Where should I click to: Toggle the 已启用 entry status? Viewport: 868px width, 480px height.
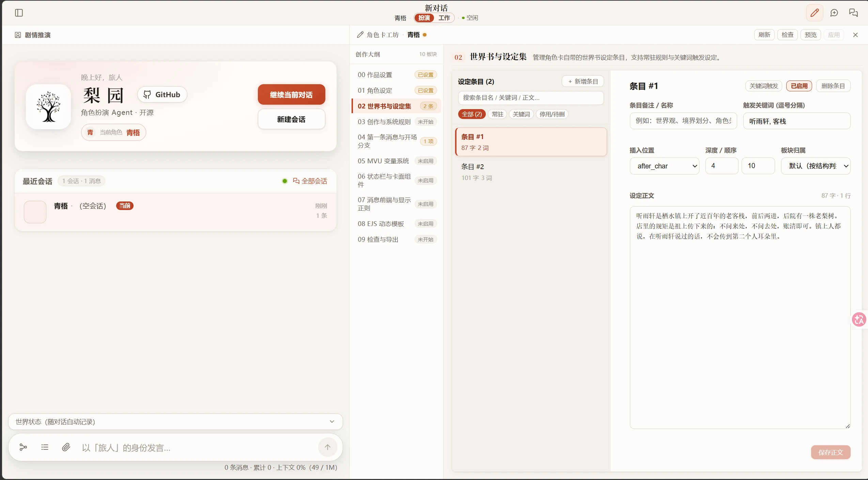tap(799, 86)
